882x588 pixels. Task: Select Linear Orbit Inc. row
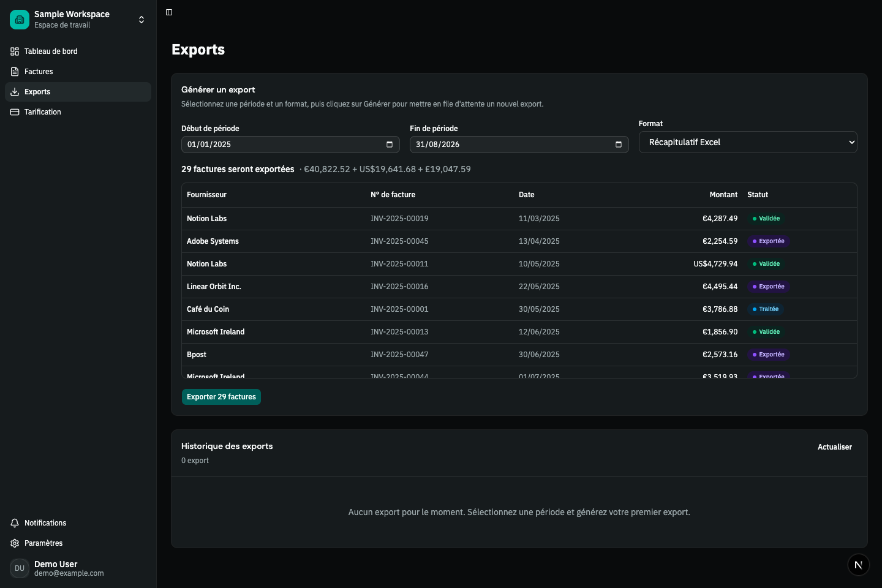[519, 287]
